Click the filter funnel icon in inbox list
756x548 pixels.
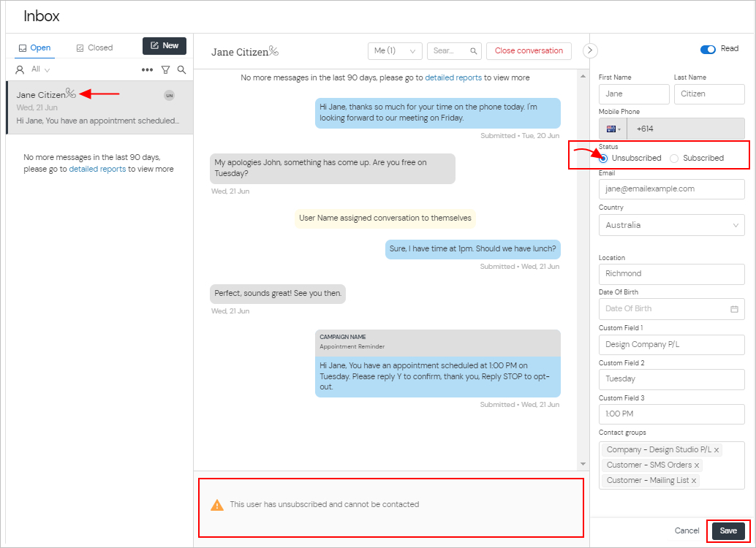pyautogui.click(x=165, y=70)
